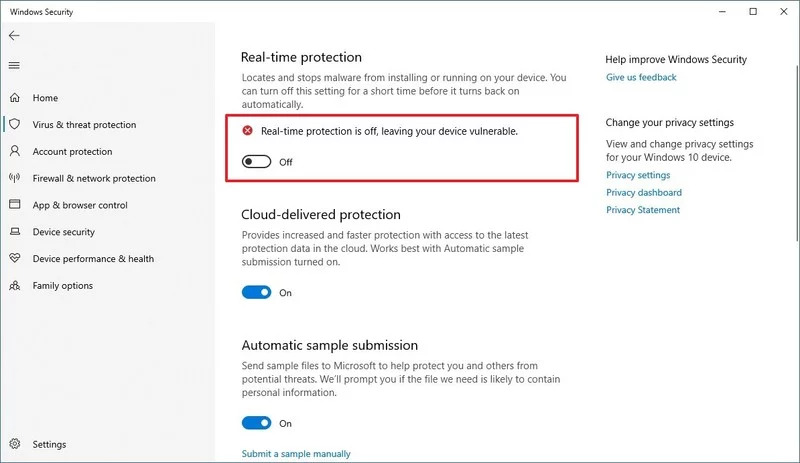Click the Virus & threat protection shield icon

tap(14, 125)
